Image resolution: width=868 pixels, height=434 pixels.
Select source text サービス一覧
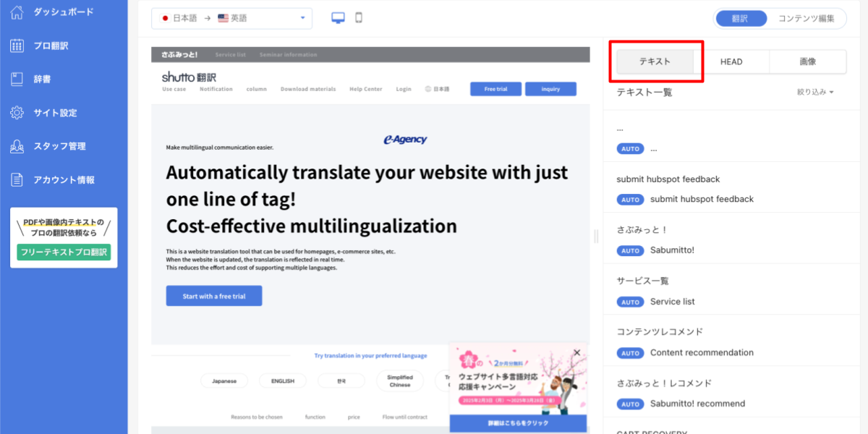pos(643,281)
